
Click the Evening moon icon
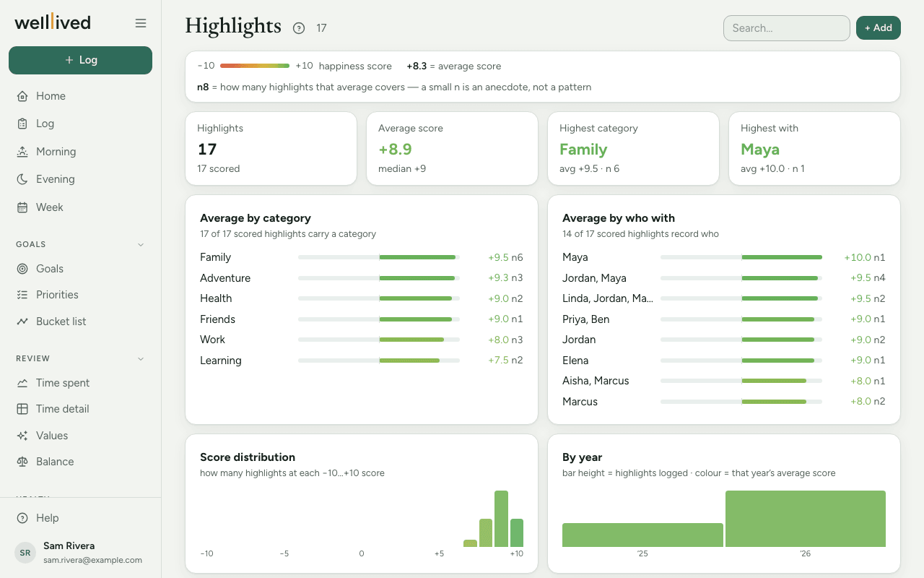pyautogui.click(x=22, y=179)
